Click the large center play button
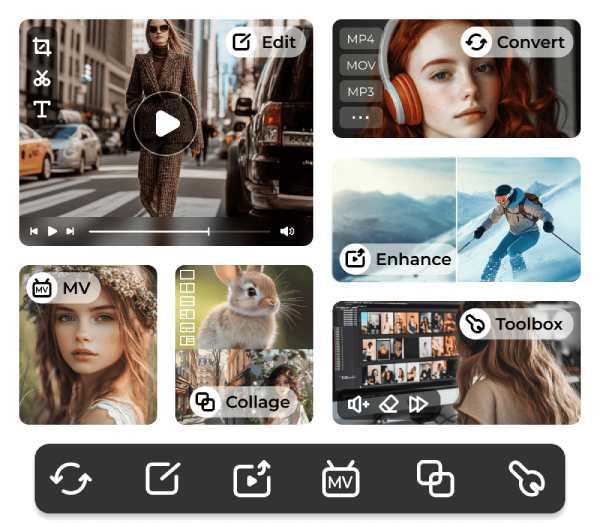 tap(166, 124)
